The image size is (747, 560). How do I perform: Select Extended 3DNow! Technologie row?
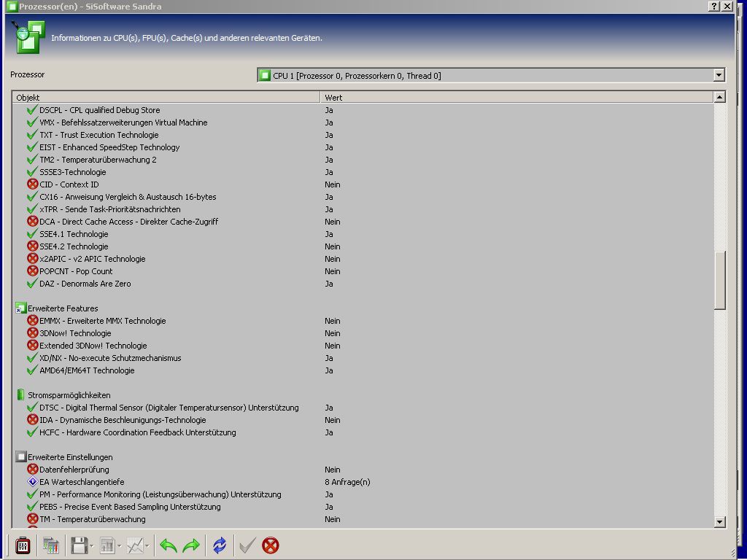[x=93, y=345]
